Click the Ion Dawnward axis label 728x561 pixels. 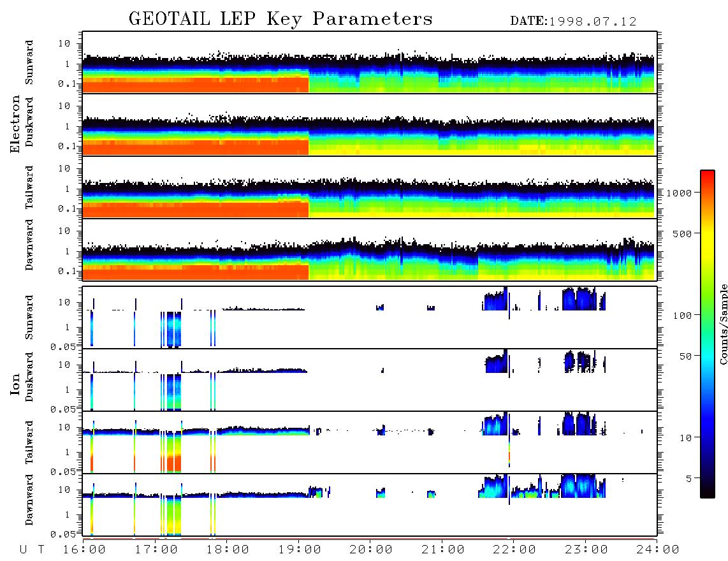[29, 500]
